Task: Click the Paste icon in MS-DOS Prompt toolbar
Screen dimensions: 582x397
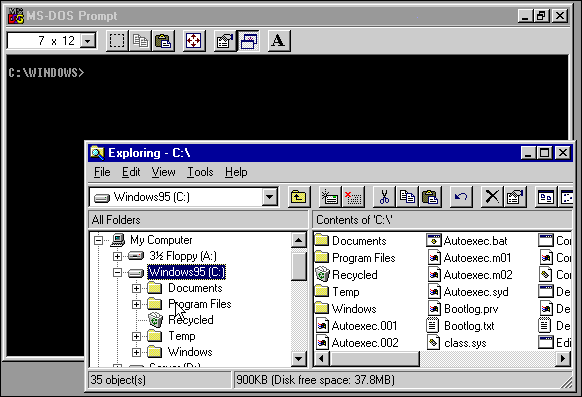Action: tap(163, 41)
